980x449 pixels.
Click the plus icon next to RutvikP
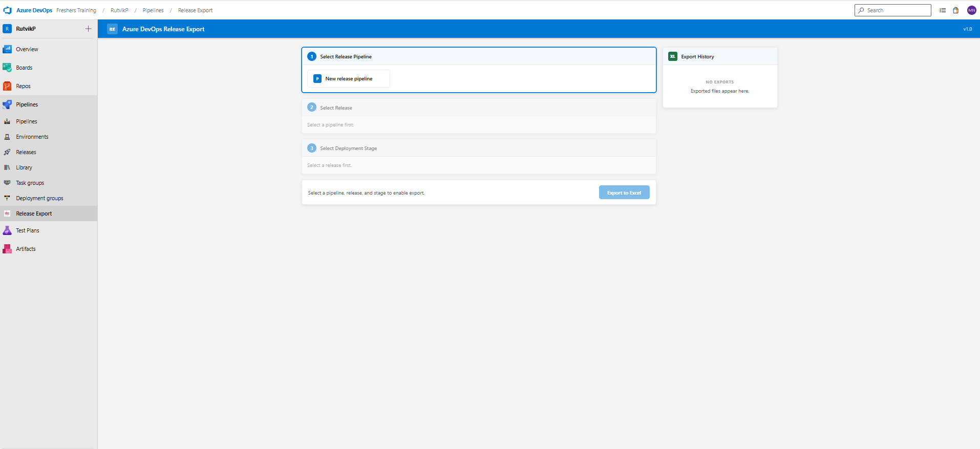pos(88,29)
